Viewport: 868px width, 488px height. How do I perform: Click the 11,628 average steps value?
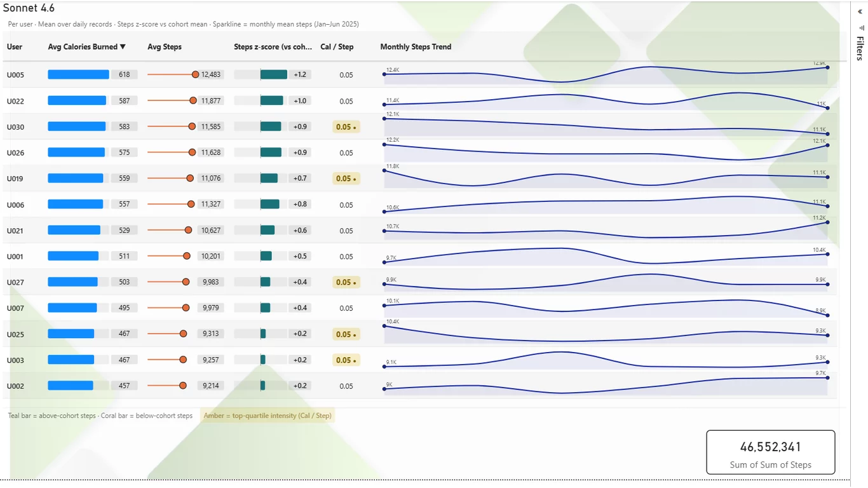(211, 153)
